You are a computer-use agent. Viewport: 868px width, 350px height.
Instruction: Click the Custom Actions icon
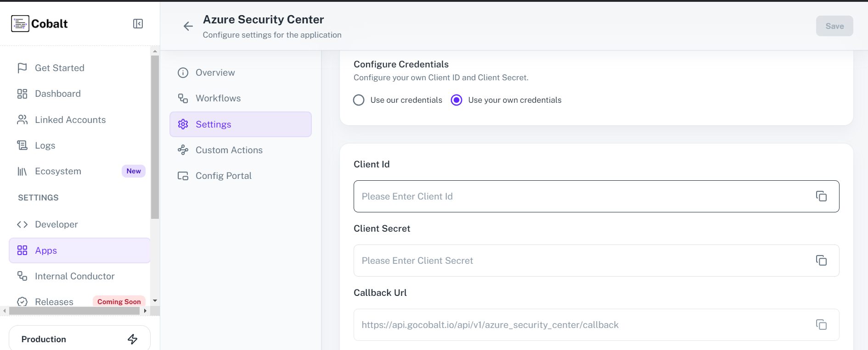(183, 150)
